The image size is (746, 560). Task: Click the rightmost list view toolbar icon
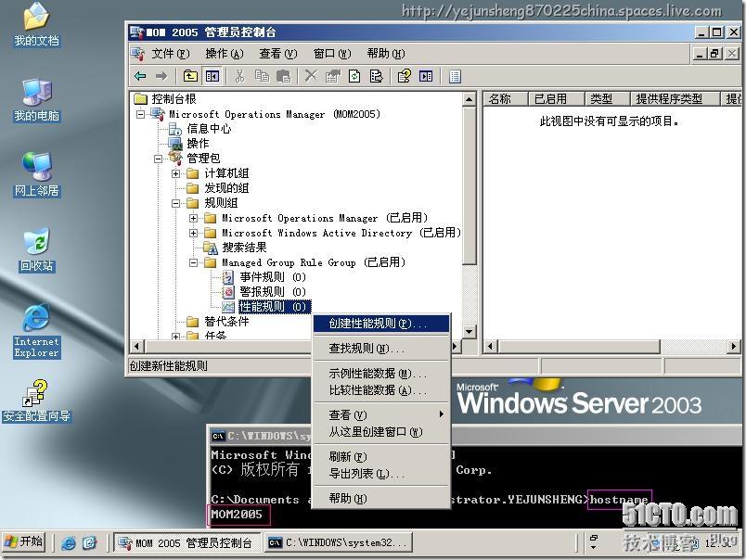tap(455, 76)
